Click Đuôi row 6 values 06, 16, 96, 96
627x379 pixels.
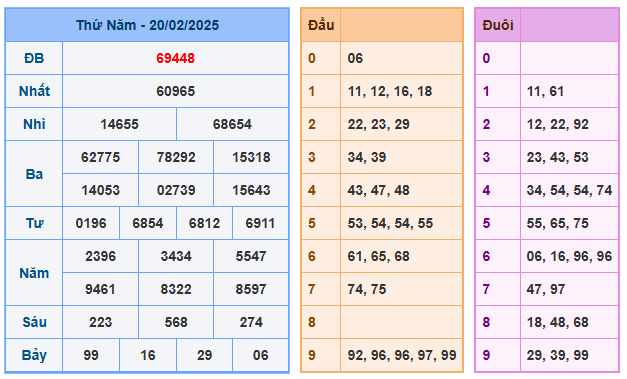[x=569, y=256]
